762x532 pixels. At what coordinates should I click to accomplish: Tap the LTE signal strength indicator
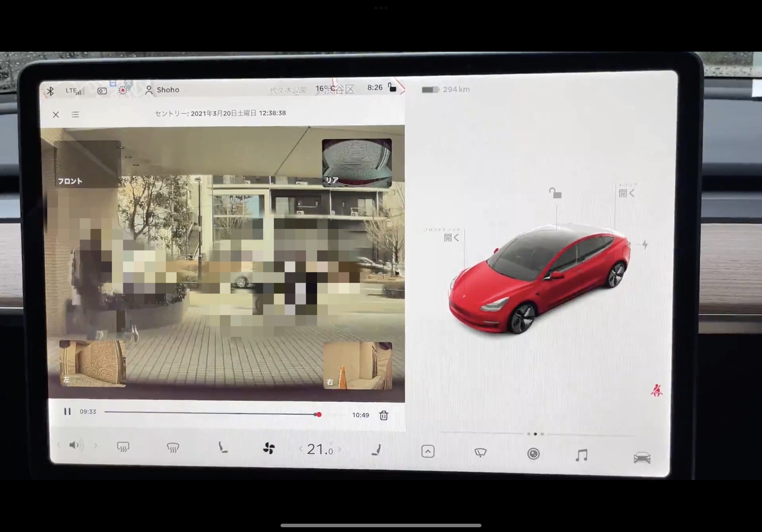pos(75,91)
